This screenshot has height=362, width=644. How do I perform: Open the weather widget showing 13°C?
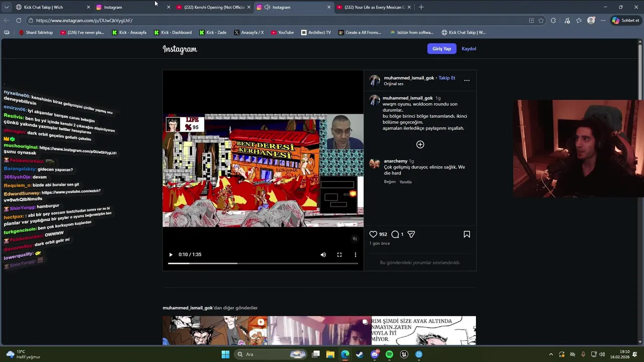click(x=22, y=354)
